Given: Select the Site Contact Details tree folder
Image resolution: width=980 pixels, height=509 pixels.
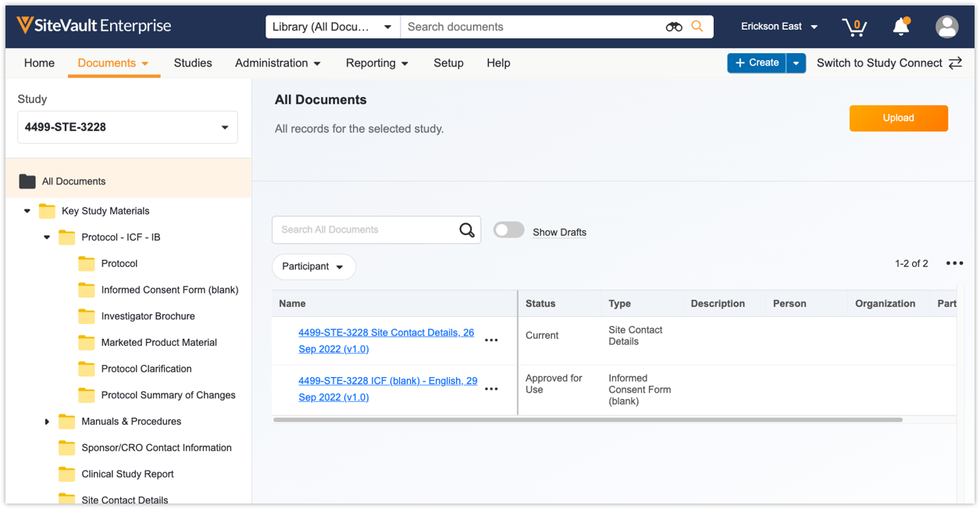Looking at the screenshot, I should [x=125, y=500].
